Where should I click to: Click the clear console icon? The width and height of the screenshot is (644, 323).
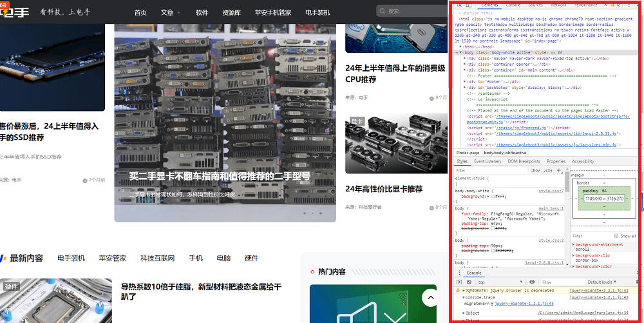click(x=468, y=282)
